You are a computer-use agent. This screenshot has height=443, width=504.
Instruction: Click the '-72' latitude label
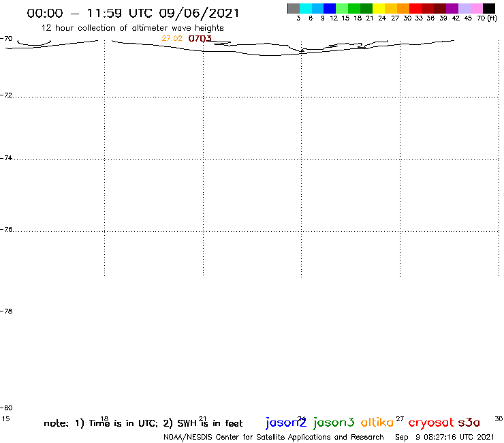click(x=6, y=95)
